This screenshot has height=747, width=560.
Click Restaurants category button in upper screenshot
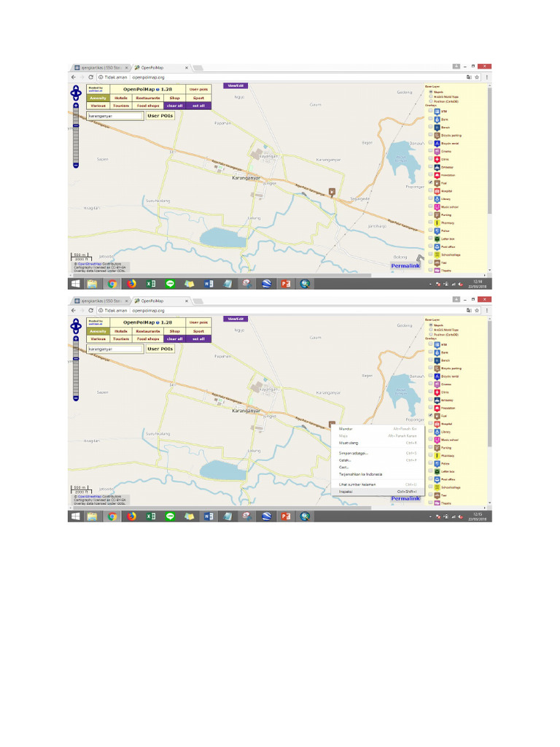[148, 98]
